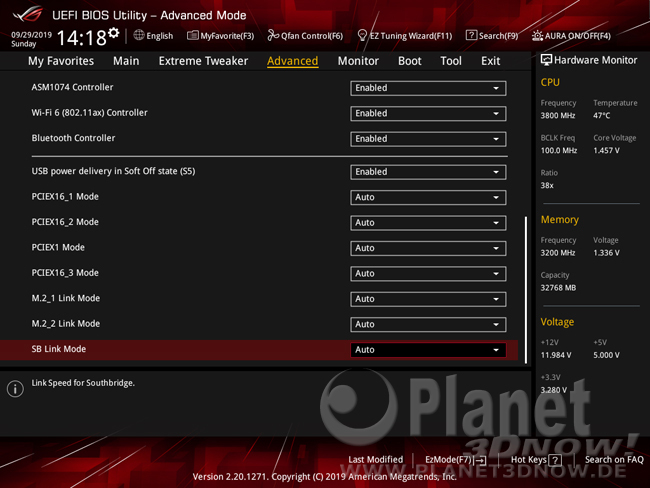Select PCIEX1 Mode label
This screenshot has height=488, width=650.
tap(58, 248)
